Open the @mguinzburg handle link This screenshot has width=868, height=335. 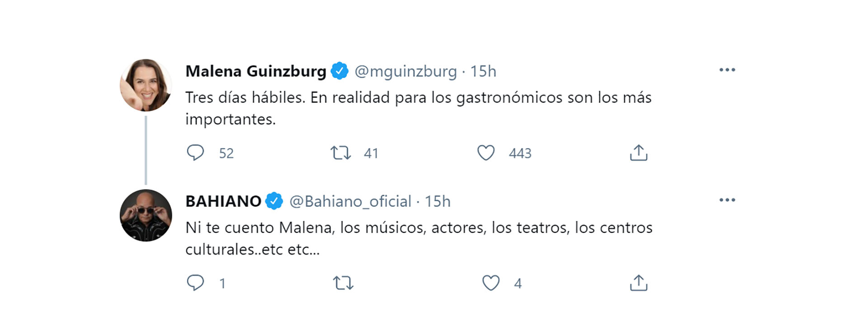click(x=406, y=71)
